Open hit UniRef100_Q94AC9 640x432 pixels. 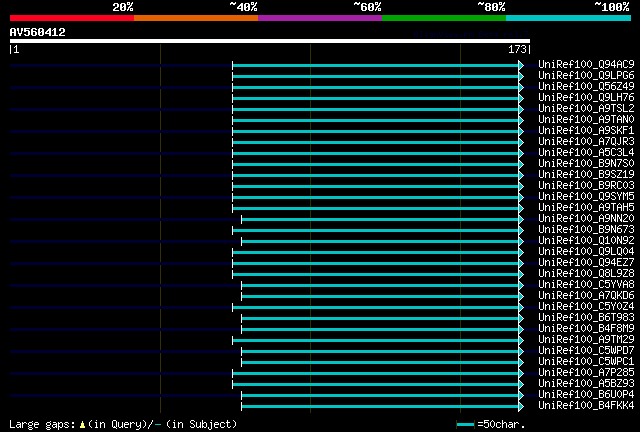tap(586, 65)
